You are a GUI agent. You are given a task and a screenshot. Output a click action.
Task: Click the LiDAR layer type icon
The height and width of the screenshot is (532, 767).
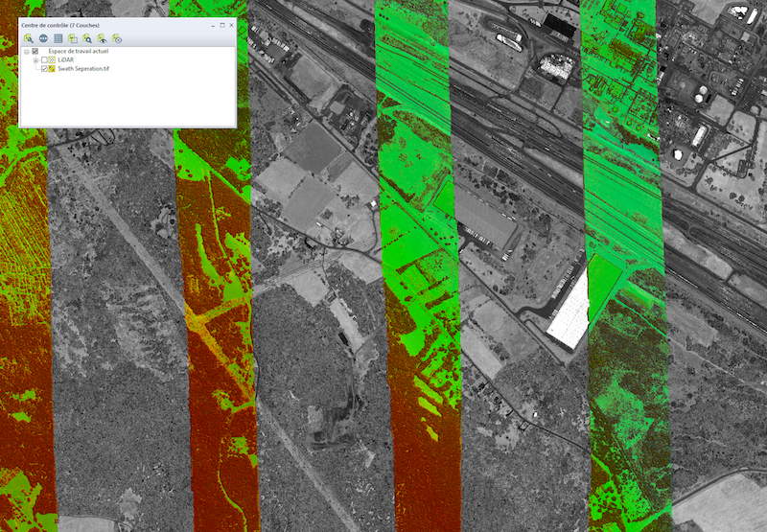[52, 59]
